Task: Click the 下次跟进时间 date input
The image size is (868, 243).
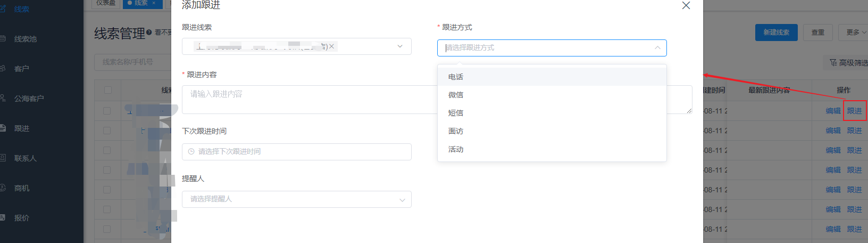Action: pos(297,152)
